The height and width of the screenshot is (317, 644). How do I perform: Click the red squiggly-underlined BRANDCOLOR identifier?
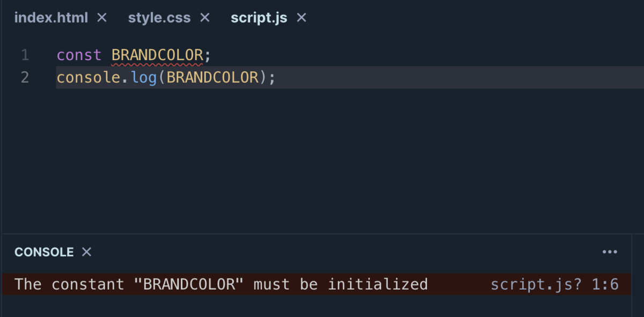point(158,54)
